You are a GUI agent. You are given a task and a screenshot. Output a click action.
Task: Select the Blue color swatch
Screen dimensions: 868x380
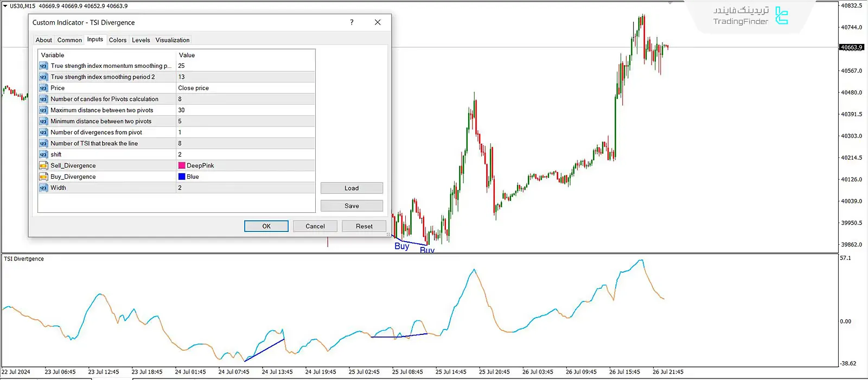click(182, 177)
